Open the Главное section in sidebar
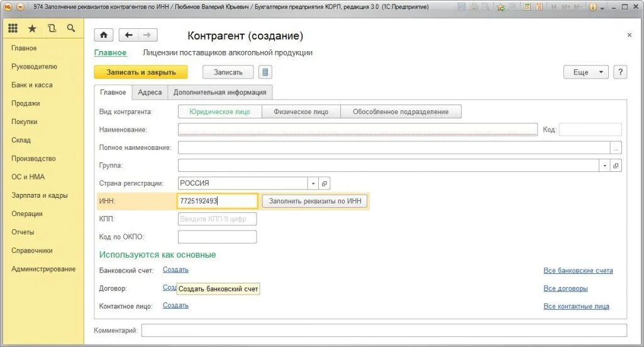Image resolution: width=644 pixels, height=347 pixels. click(24, 48)
